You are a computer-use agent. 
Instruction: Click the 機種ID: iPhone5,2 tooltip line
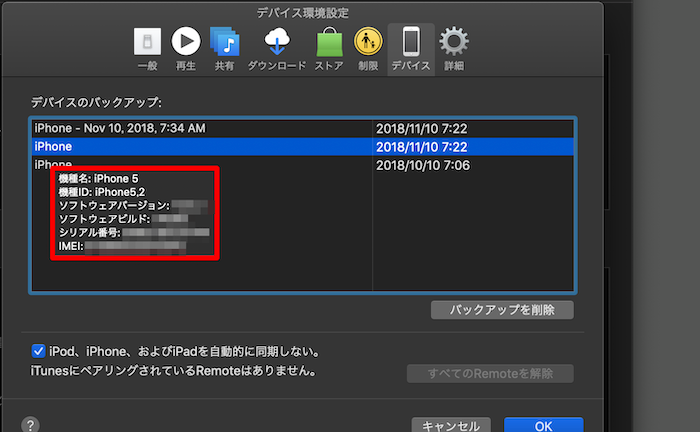coord(102,192)
